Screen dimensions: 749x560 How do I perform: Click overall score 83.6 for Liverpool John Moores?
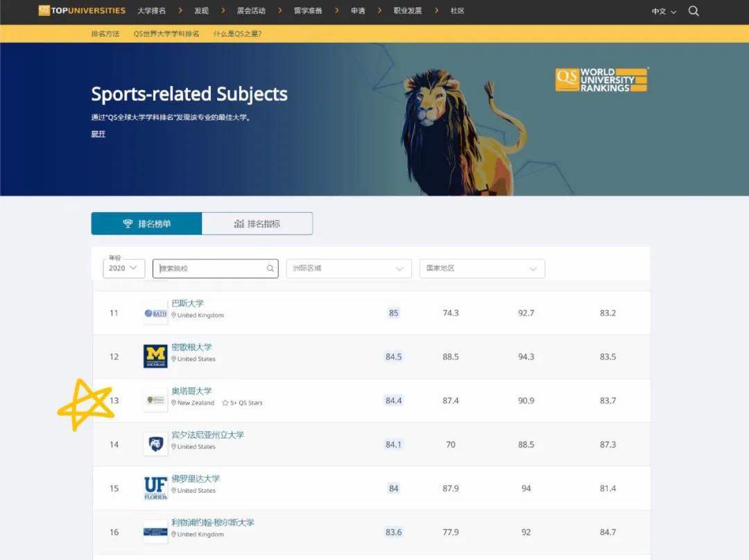(x=394, y=532)
